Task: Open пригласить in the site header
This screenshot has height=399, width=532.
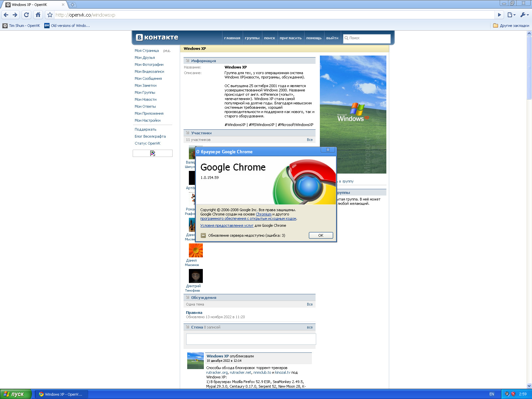Action: click(291, 38)
